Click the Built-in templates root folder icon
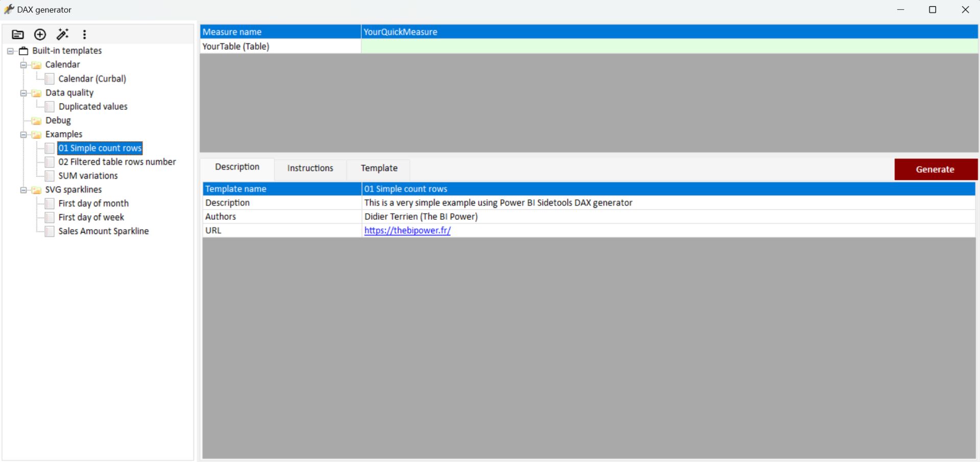Image resolution: width=980 pixels, height=462 pixels. click(23, 51)
